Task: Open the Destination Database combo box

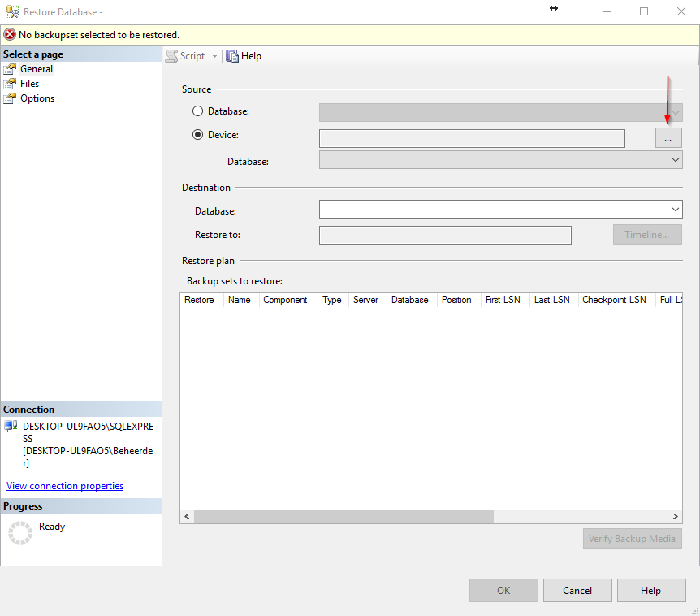Action: coord(500,209)
